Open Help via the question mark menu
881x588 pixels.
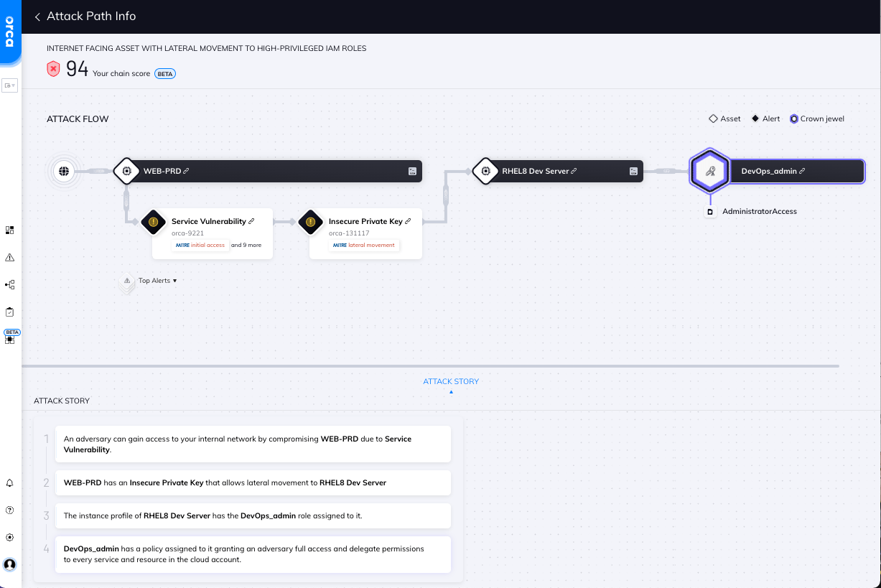(9, 510)
